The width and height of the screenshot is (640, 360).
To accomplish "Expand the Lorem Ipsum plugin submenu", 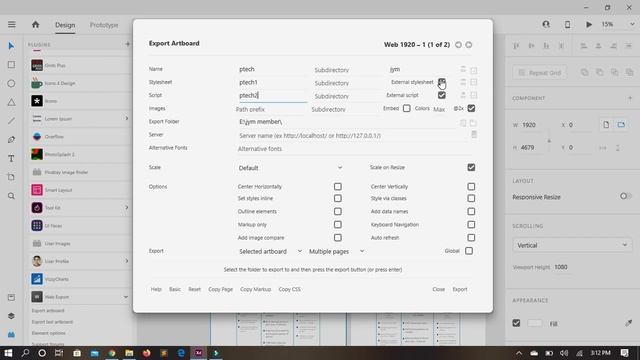I will (x=126, y=118).
